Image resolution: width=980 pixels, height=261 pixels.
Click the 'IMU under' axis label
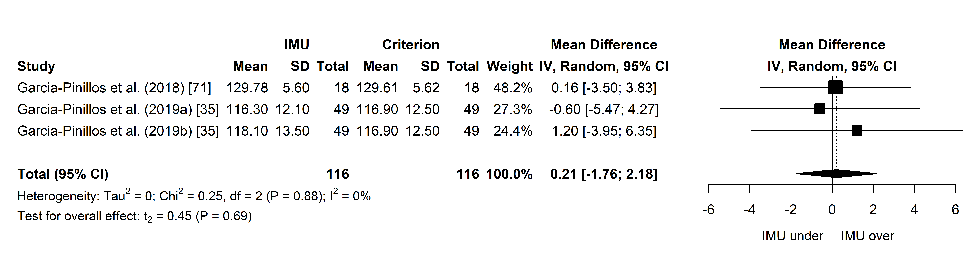pos(792,236)
